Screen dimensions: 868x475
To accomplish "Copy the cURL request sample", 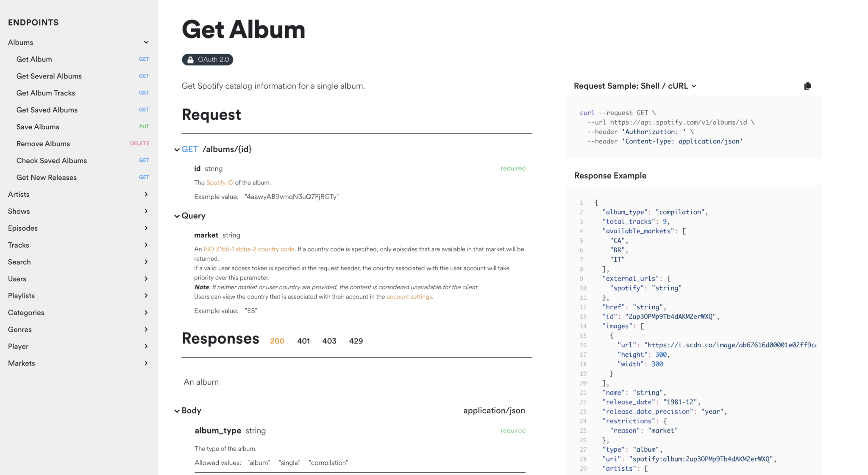I will [807, 86].
